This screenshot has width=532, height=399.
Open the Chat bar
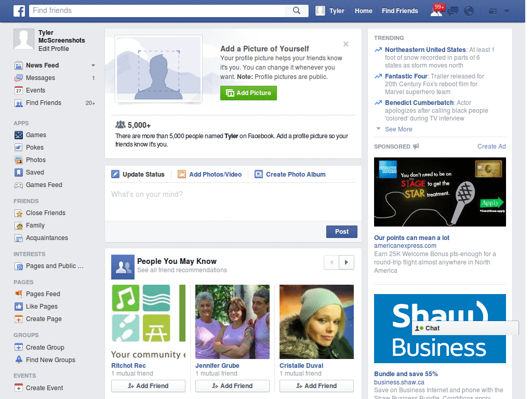pyautogui.click(x=465, y=328)
